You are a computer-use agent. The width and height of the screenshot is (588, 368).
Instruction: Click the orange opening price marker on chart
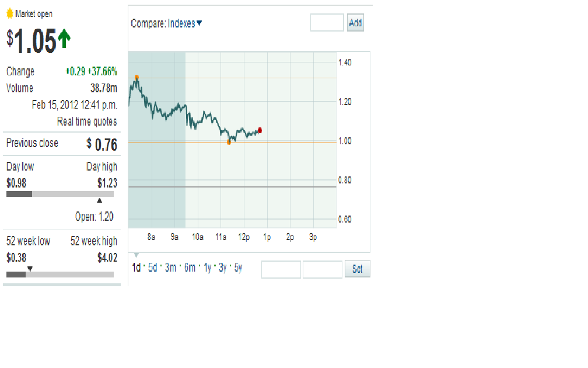click(x=136, y=76)
